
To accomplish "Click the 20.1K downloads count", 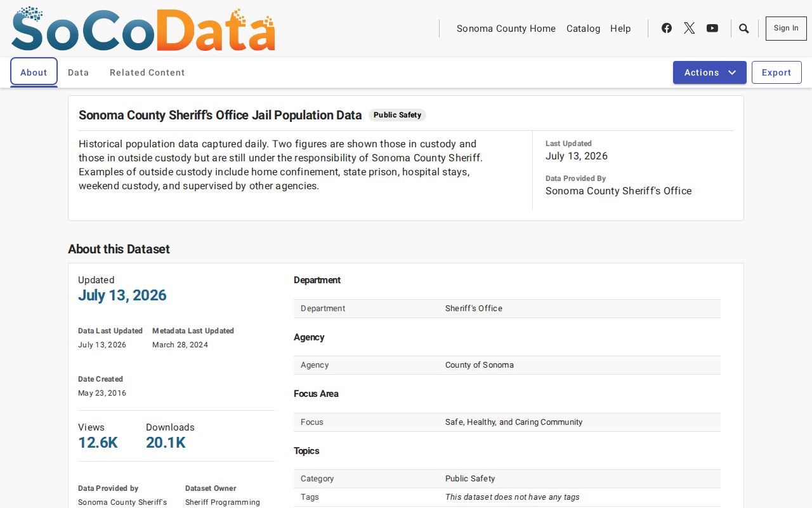I will tap(166, 443).
